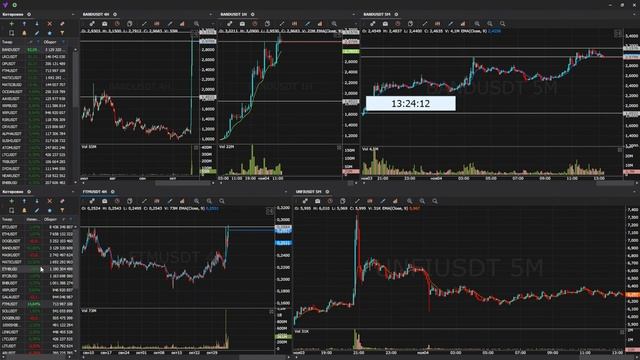
Task: Click the link icon on the FTMUSDT 4H toolbar
Action: pos(92,201)
